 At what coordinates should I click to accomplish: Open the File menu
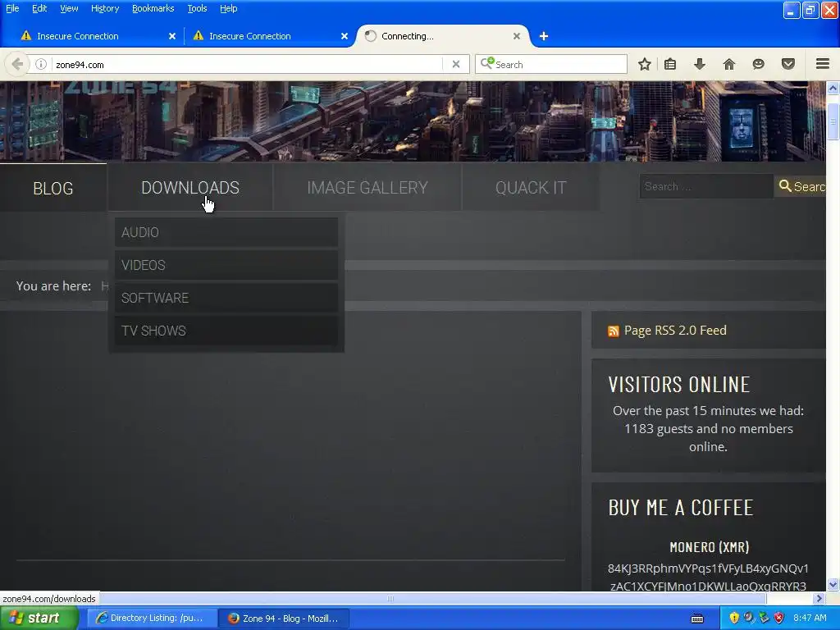pyautogui.click(x=12, y=8)
